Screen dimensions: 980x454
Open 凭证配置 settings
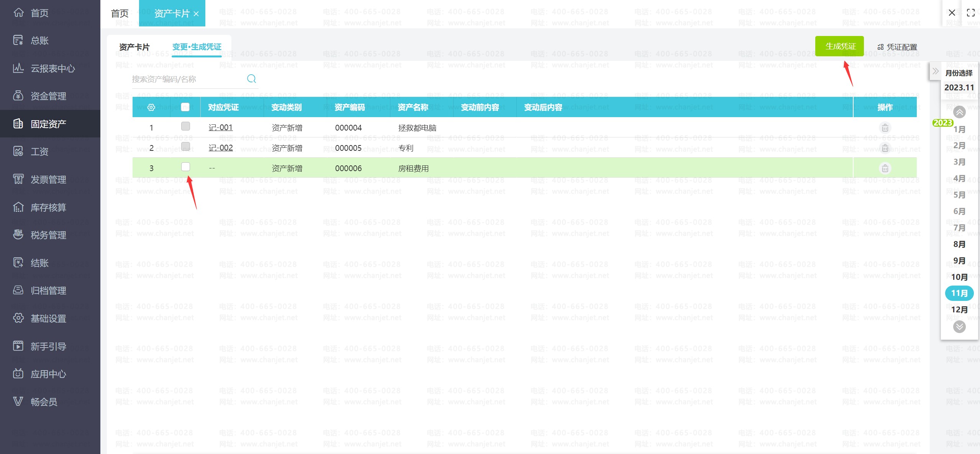tap(897, 47)
